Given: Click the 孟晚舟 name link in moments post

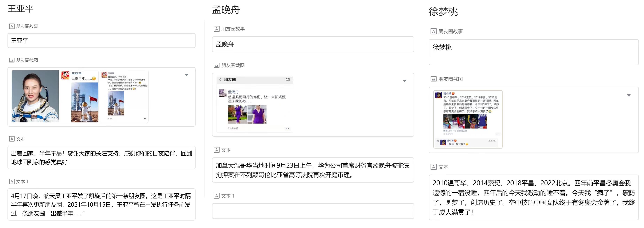Looking at the screenshot, I should (233, 92).
